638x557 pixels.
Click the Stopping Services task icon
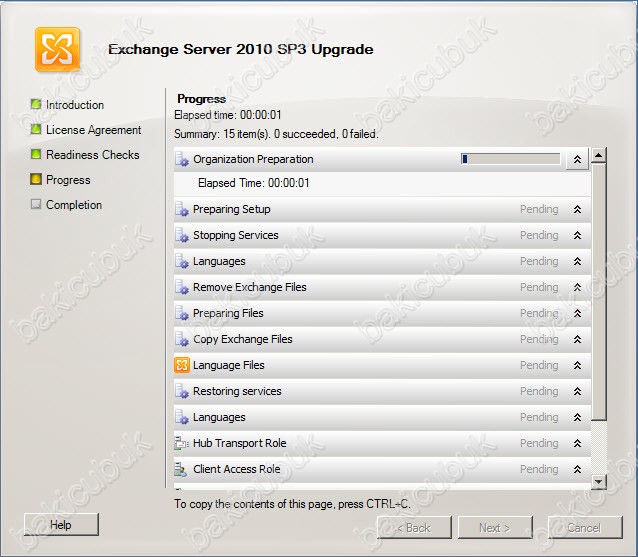pyautogui.click(x=182, y=235)
